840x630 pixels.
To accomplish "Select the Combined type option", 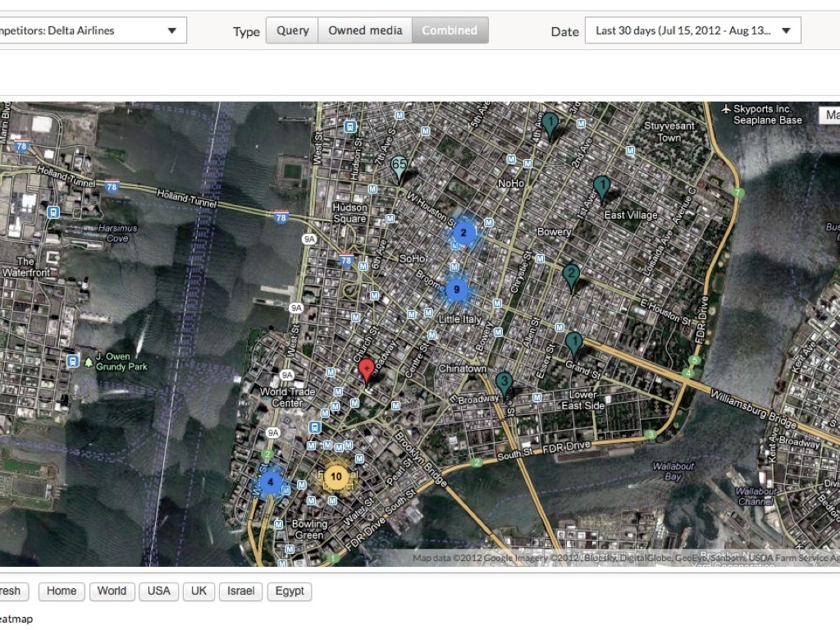I will pyautogui.click(x=450, y=31).
